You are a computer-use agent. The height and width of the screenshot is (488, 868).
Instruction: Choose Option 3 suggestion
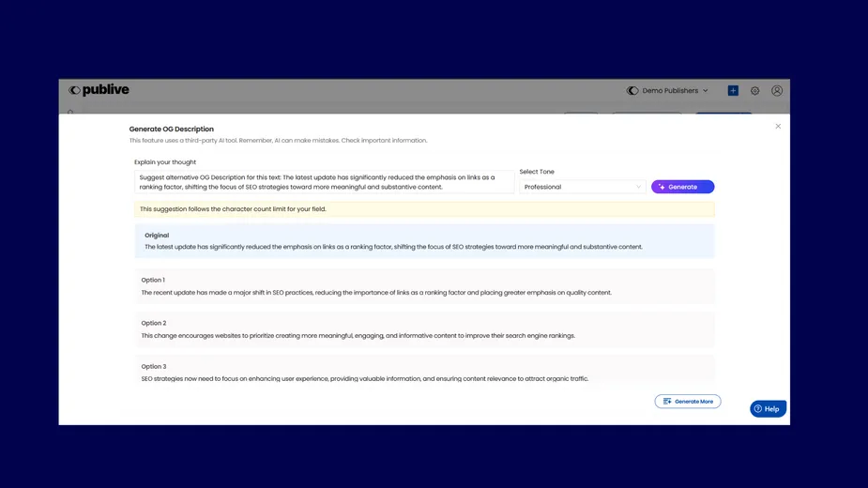(424, 372)
